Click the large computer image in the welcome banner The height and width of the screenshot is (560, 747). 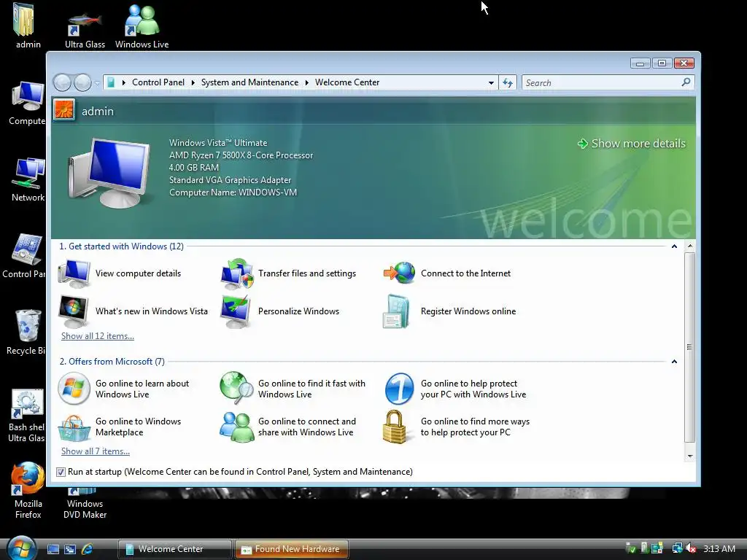tap(109, 172)
